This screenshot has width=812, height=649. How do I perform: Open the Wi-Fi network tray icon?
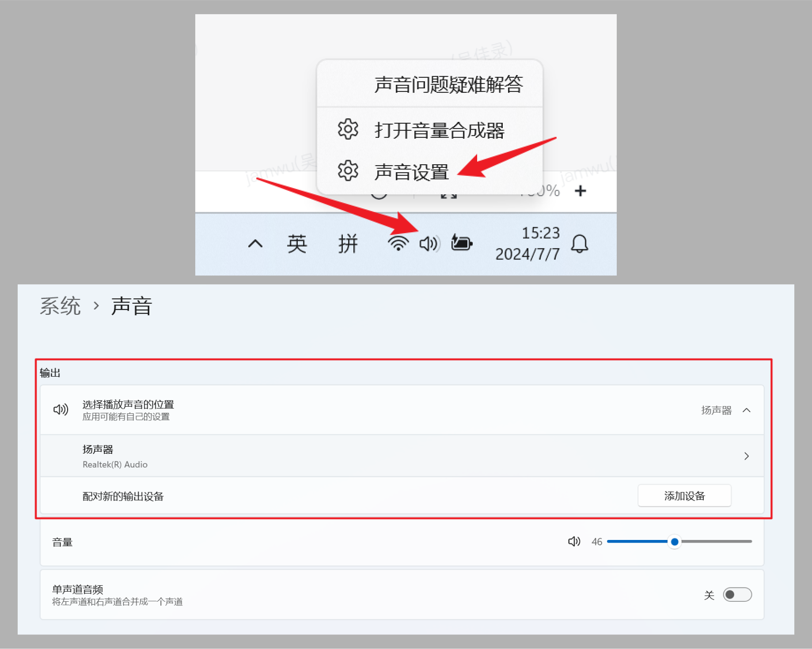tap(398, 243)
